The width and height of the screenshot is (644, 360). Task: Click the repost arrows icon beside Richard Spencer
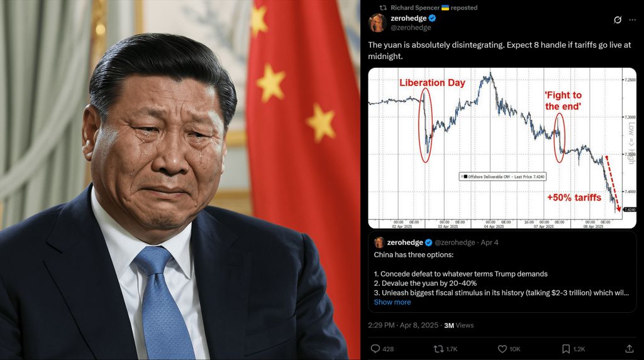pos(383,8)
